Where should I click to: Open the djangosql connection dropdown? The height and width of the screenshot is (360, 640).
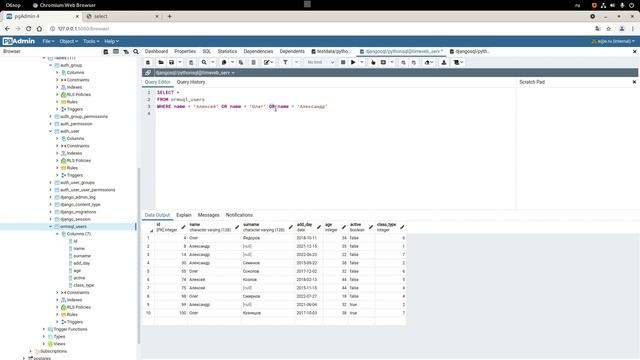click(195, 73)
